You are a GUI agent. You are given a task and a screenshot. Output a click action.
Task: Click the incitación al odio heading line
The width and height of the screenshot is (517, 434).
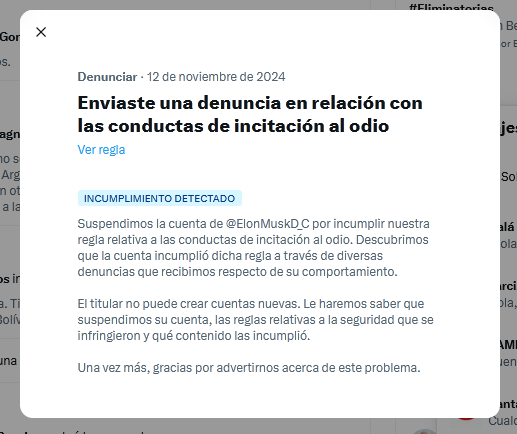pyautogui.click(x=233, y=126)
